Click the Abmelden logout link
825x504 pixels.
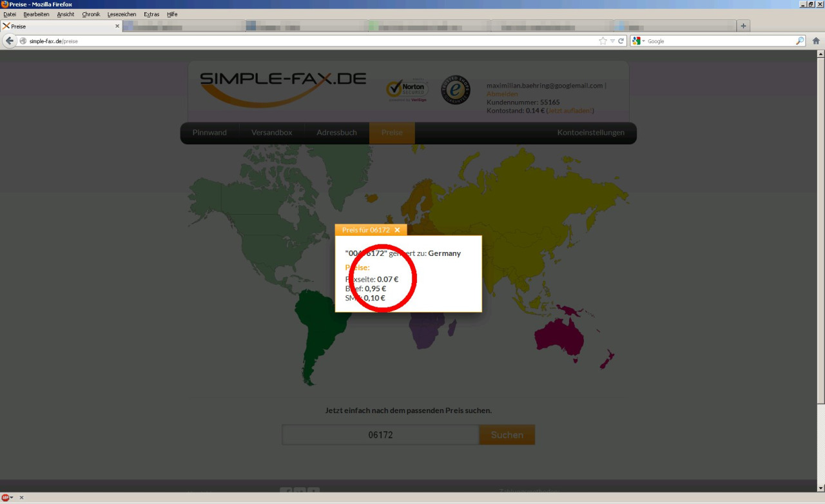(502, 94)
